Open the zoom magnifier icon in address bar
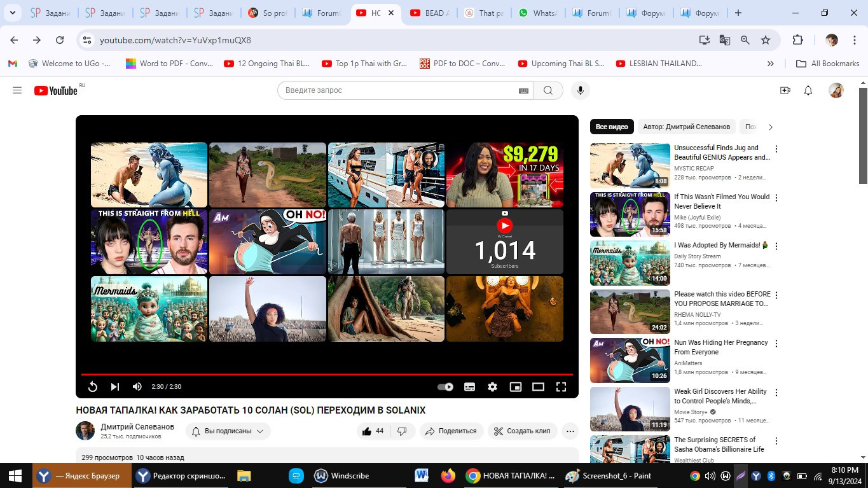The image size is (868, 488). pos(745,40)
